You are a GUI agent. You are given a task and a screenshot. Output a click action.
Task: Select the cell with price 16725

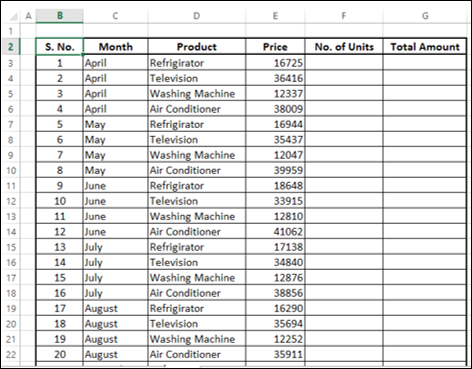pyautogui.click(x=275, y=63)
